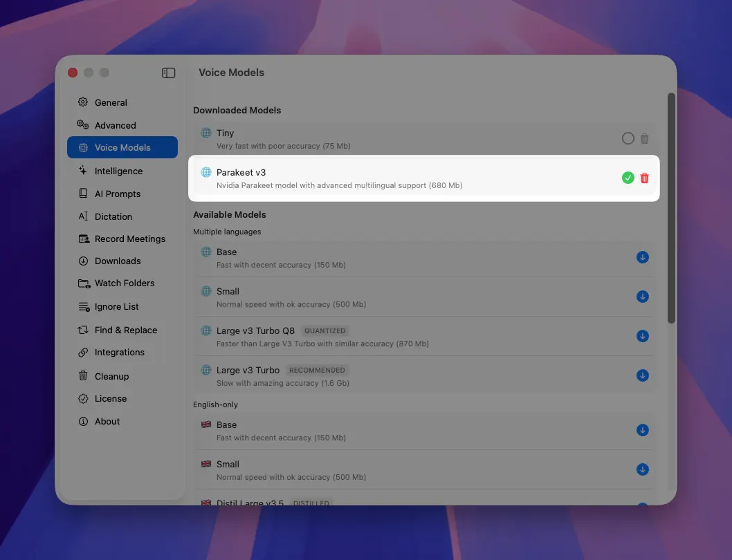Click the Intelligence sparkle icon
The height and width of the screenshot is (560, 732).
(x=83, y=170)
